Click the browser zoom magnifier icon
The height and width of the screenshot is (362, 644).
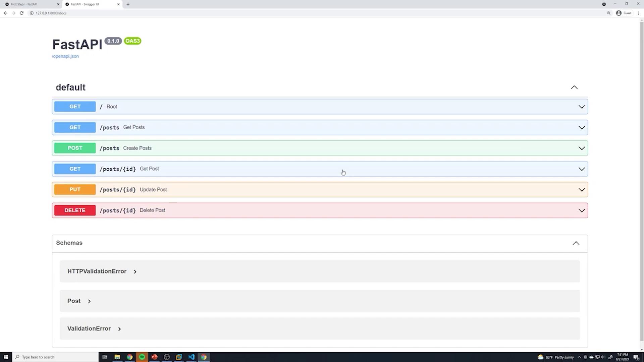[608, 13]
